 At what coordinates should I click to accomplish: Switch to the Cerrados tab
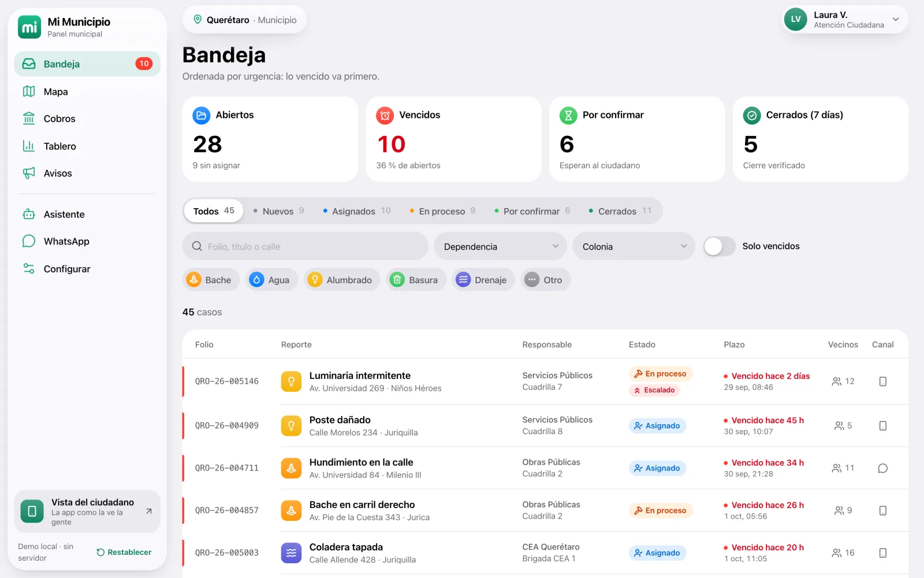(620, 211)
